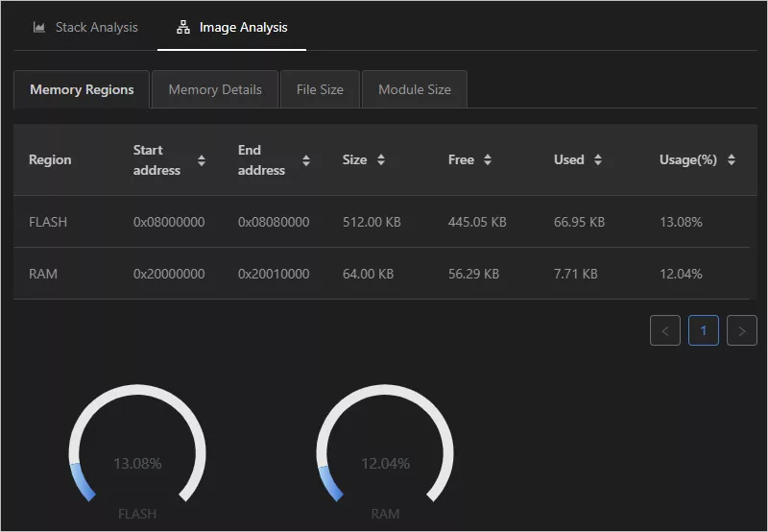This screenshot has width=768, height=532.
Task: Switch to the Stack Analysis tab
Action: coord(85,28)
